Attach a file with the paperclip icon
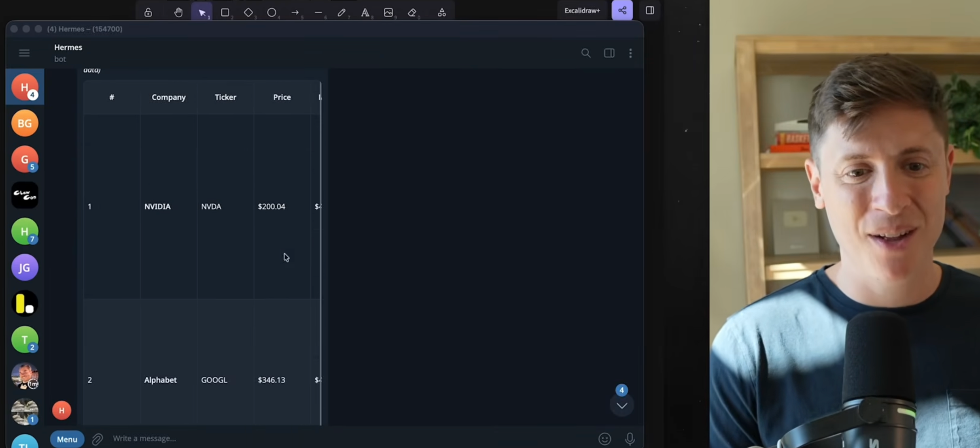Screen dimensions: 980x448 (97, 439)
